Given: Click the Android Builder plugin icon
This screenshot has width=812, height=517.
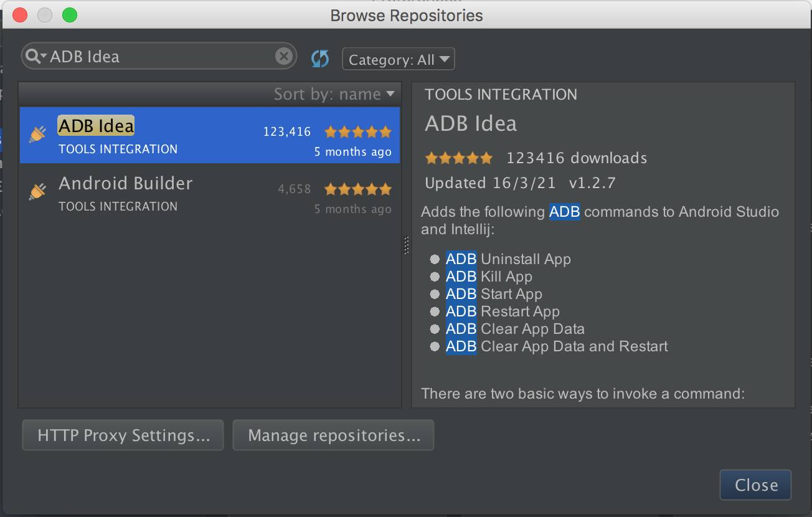Looking at the screenshot, I should point(38,192).
